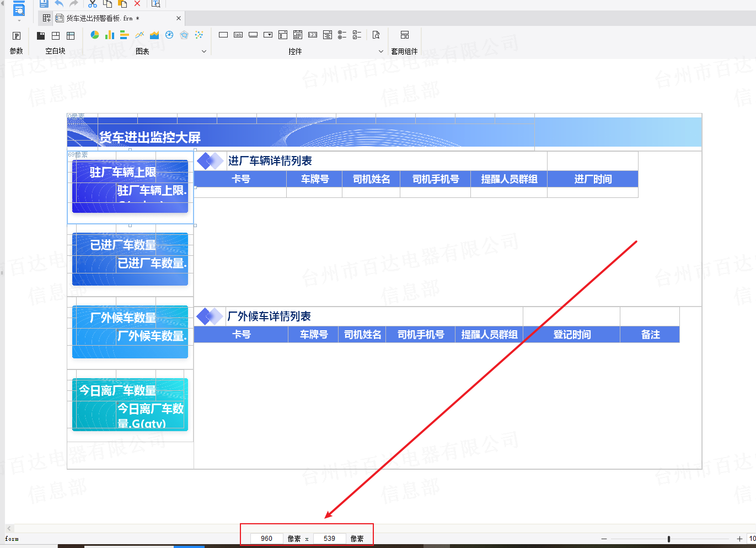Click 提醒人员群组 header in 进厂车辆详情列表 table
756x548 pixels.
pos(509,179)
